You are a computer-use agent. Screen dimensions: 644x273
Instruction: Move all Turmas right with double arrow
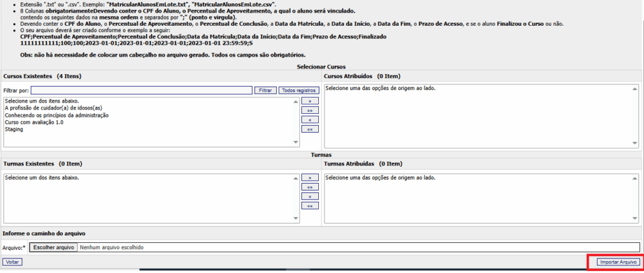coord(310,187)
